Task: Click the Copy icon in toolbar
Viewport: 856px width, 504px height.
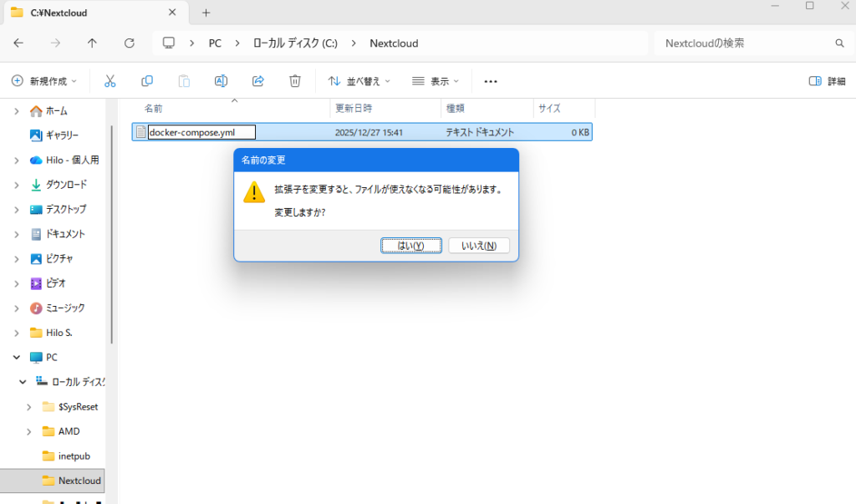Action: tap(147, 81)
